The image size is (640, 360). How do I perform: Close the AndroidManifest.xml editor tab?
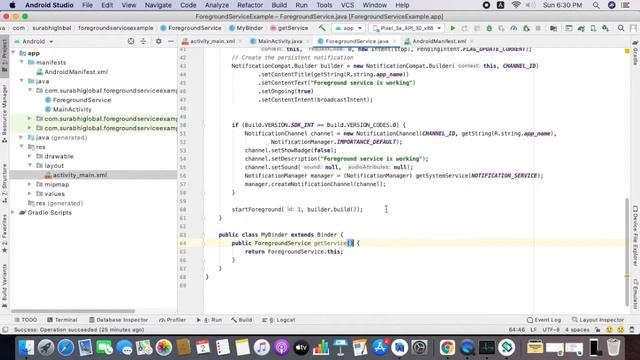[x=471, y=41]
